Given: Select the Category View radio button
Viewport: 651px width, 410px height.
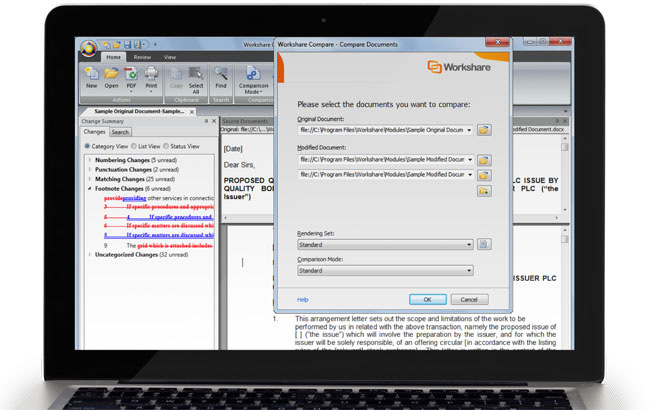Looking at the screenshot, I should click(x=87, y=146).
